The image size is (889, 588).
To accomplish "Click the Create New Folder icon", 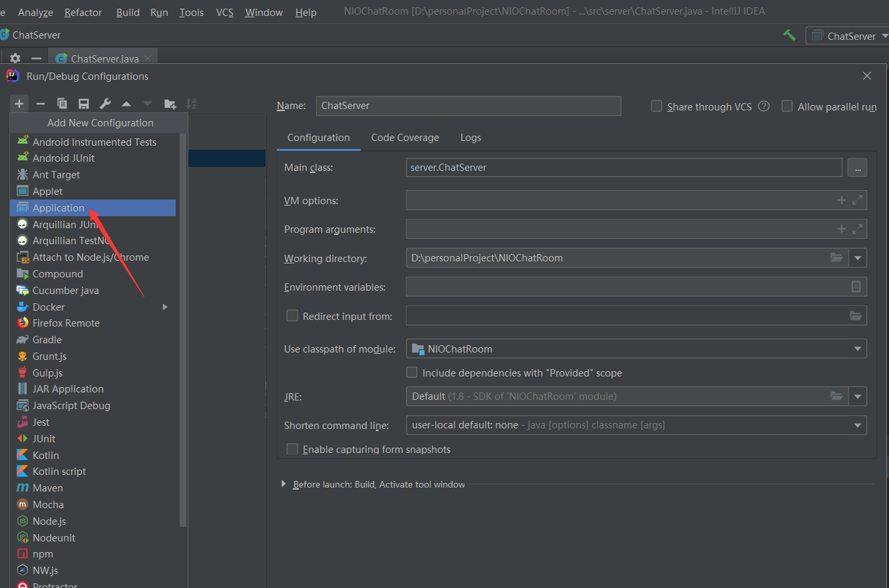I will pyautogui.click(x=170, y=104).
